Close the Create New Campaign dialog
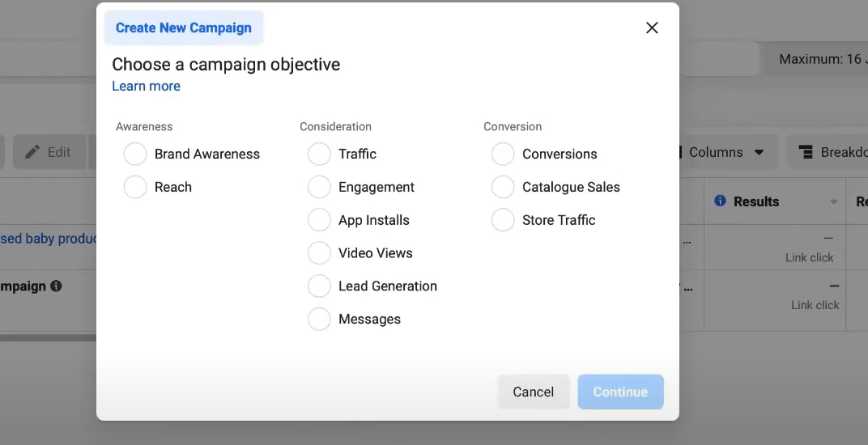 (652, 28)
